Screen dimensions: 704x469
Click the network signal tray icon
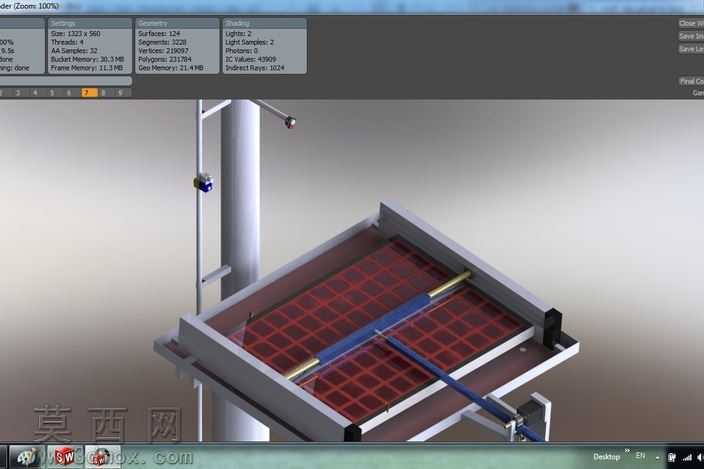tap(687, 457)
